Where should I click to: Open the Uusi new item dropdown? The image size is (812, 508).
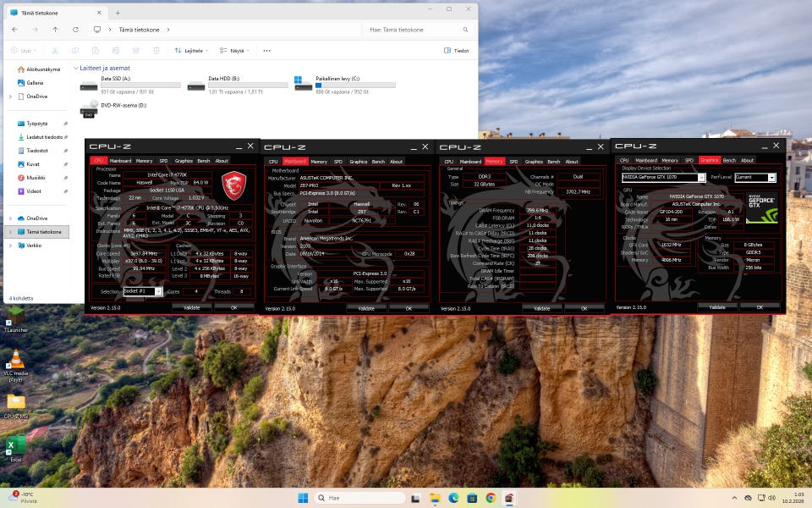point(23,51)
